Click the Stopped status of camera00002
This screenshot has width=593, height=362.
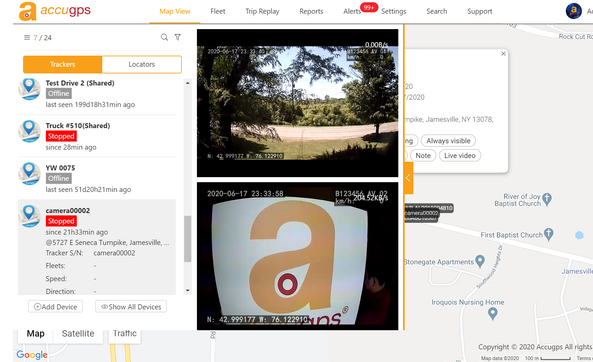click(x=61, y=221)
